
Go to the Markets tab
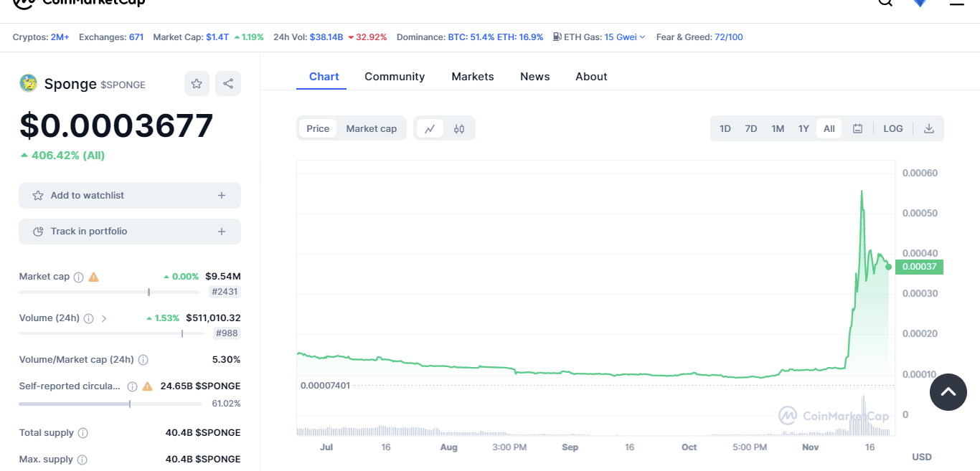(473, 77)
